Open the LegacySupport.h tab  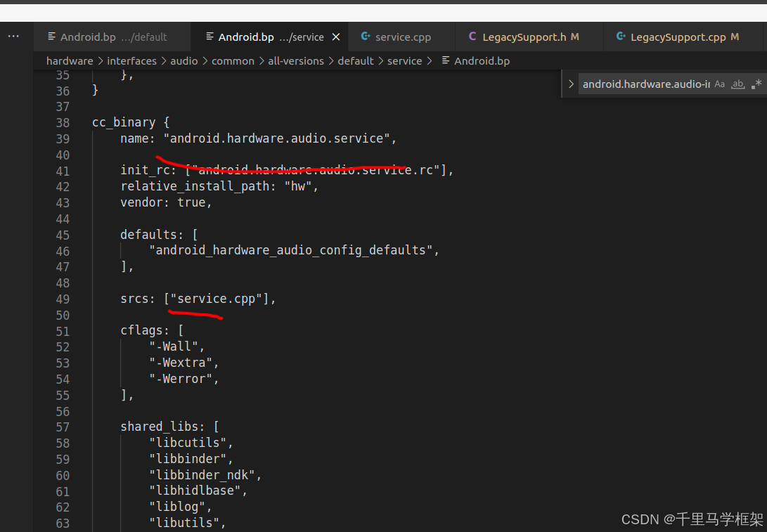529,37
